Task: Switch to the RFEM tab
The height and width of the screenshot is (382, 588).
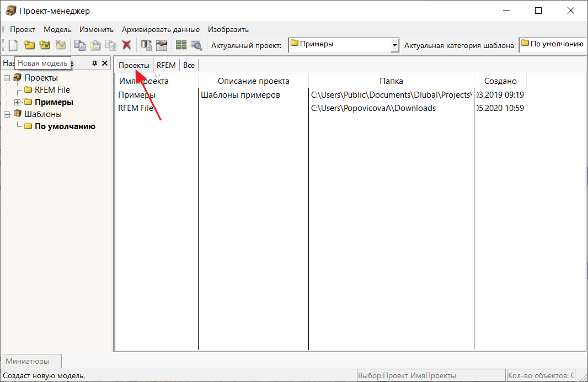Action: click(x=166, y=65)
